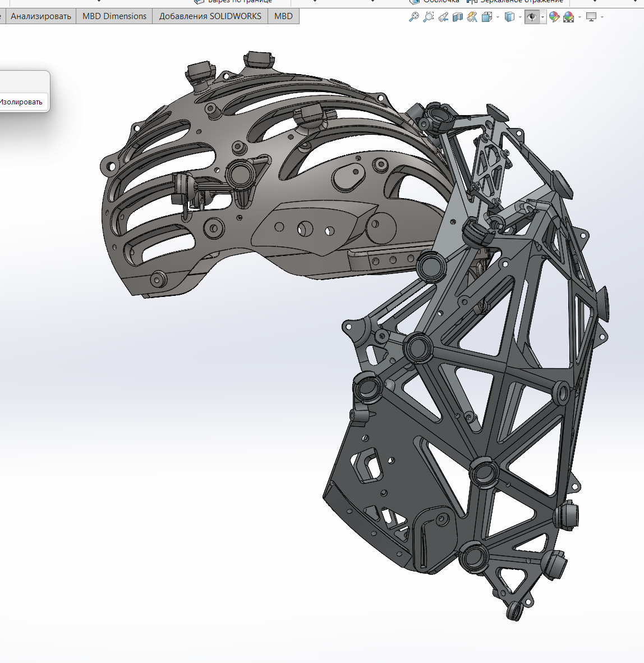This screenshot has height=663, width=644.
Task: Expand the View Orientation dropdown arrow
Action: 498,17
